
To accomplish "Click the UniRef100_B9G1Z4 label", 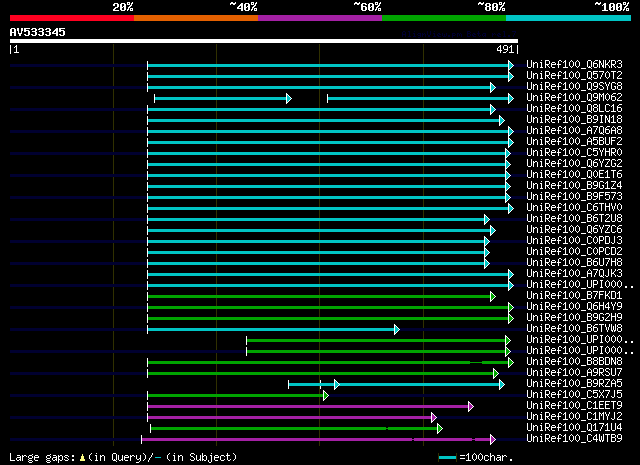I will click(x=574, y=186).
